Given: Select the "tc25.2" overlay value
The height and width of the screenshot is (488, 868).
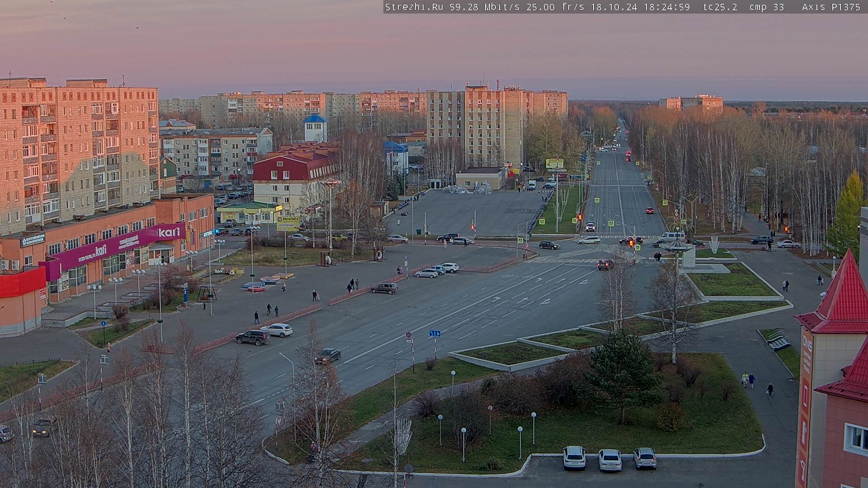Looking at the screenshot, I should (x=720, y=7).
